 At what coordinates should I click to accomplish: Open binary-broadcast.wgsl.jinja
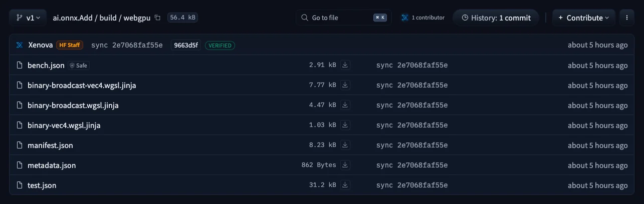pos(73,105)
